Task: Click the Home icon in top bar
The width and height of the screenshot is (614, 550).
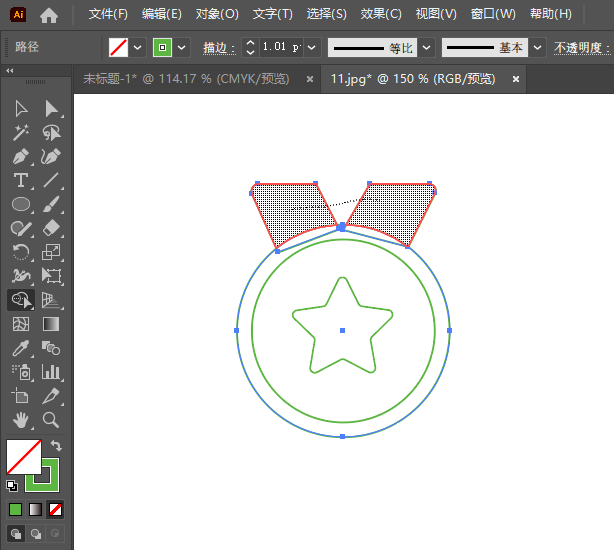Action: click(x=48, y=15)
